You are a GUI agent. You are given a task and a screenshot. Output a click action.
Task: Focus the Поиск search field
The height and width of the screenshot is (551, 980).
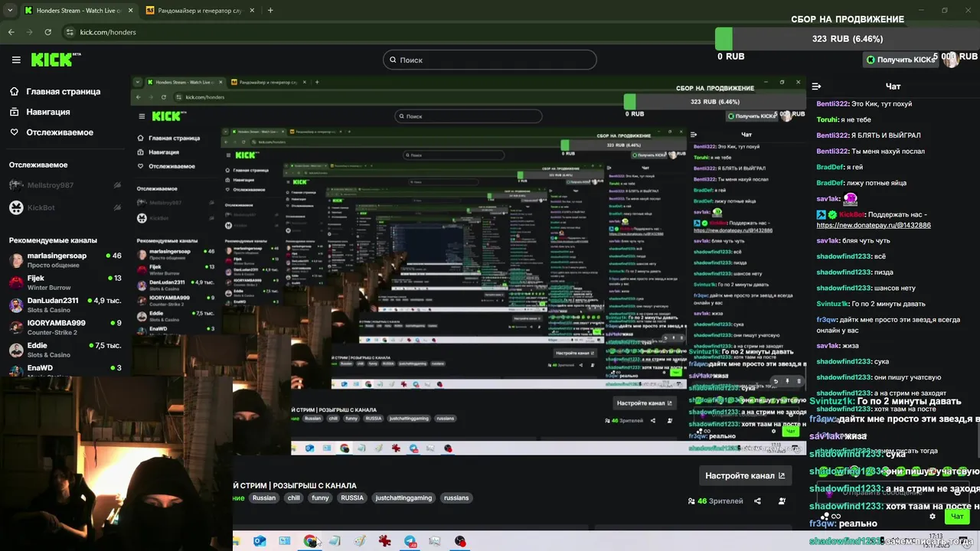[490, 60]
